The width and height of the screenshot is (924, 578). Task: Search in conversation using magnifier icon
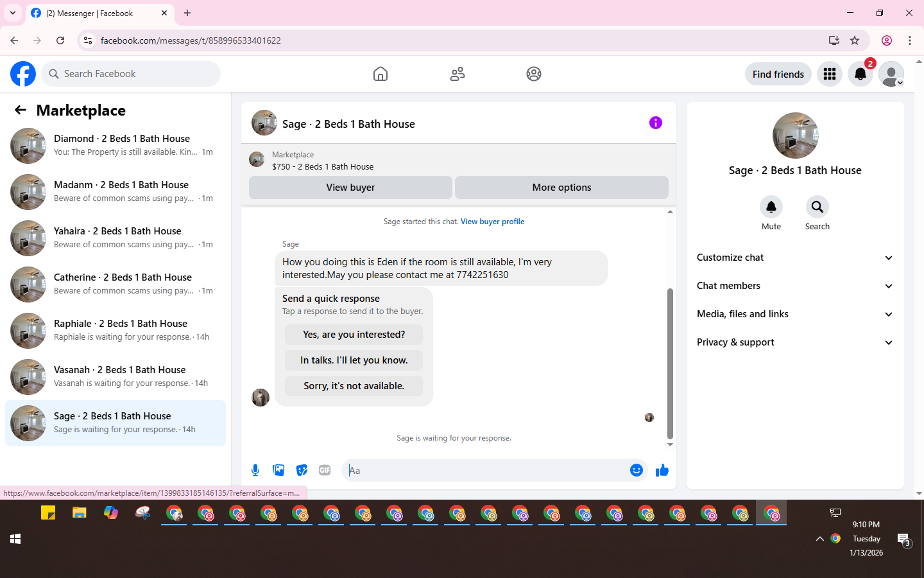[817, 207]
